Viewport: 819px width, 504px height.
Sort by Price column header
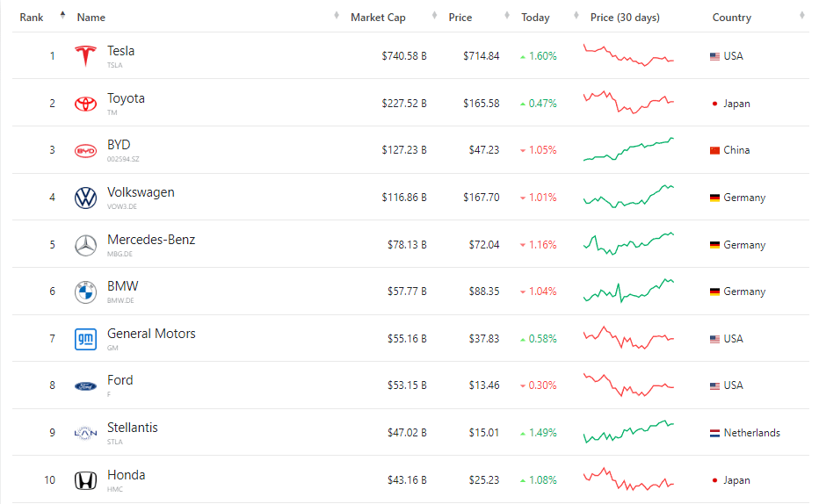pyautogui.click(x=460, y=18)
